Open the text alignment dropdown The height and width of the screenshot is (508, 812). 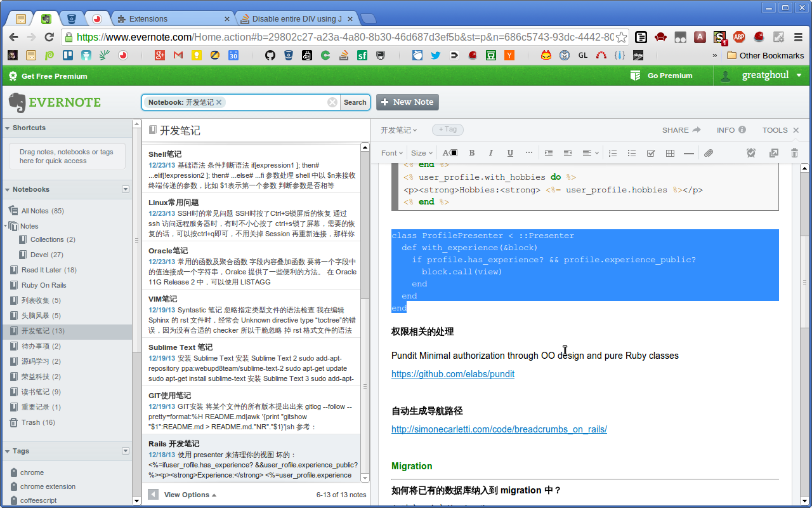(x=590, y=153)
